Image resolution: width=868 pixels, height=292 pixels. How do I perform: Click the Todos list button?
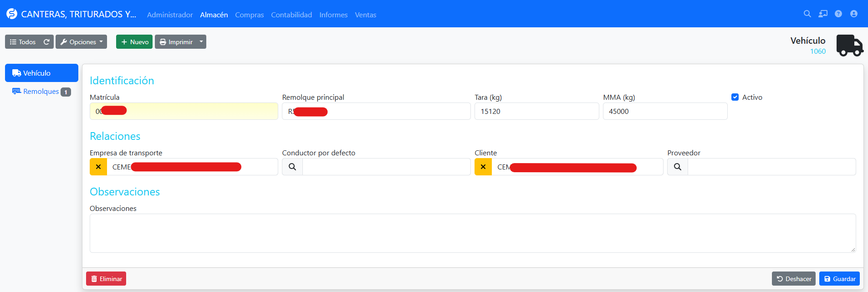[x=23, y=42]
